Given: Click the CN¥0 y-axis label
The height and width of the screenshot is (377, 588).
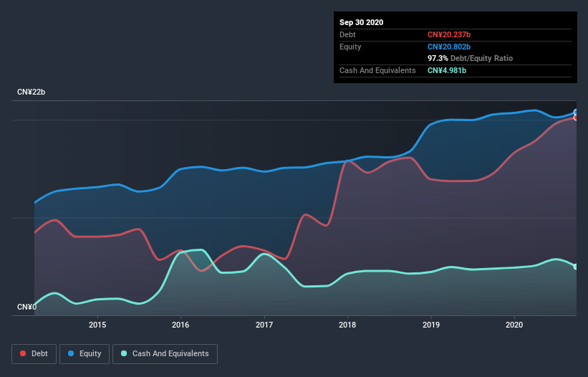Looking at the screenshot, I should click(x=26, y=307).
